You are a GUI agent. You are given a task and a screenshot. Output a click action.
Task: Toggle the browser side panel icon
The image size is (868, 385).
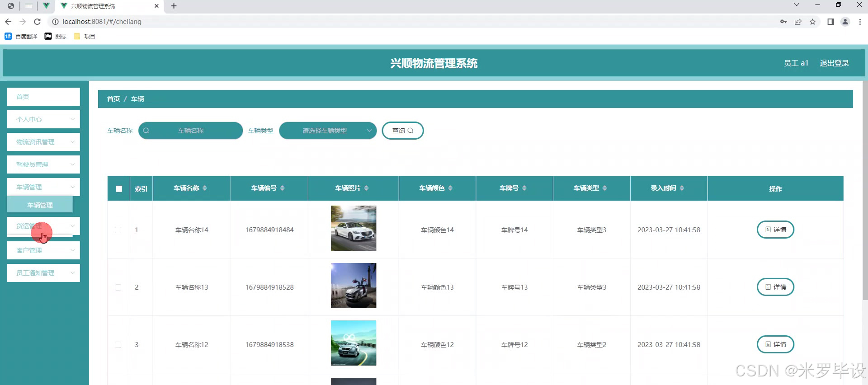(830, 22)
